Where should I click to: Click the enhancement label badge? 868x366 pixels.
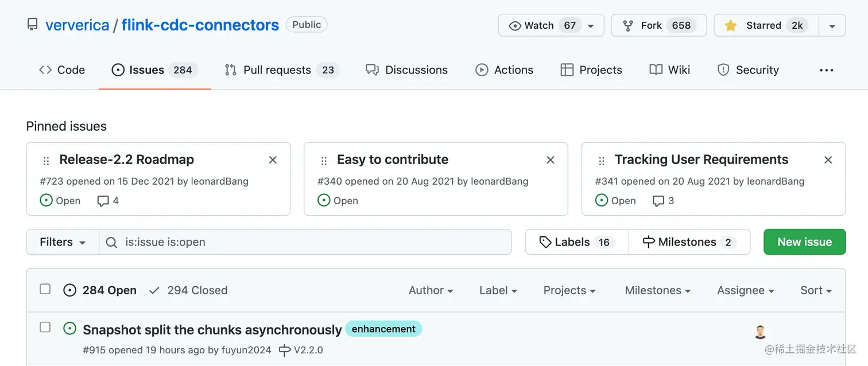(383, 329)
